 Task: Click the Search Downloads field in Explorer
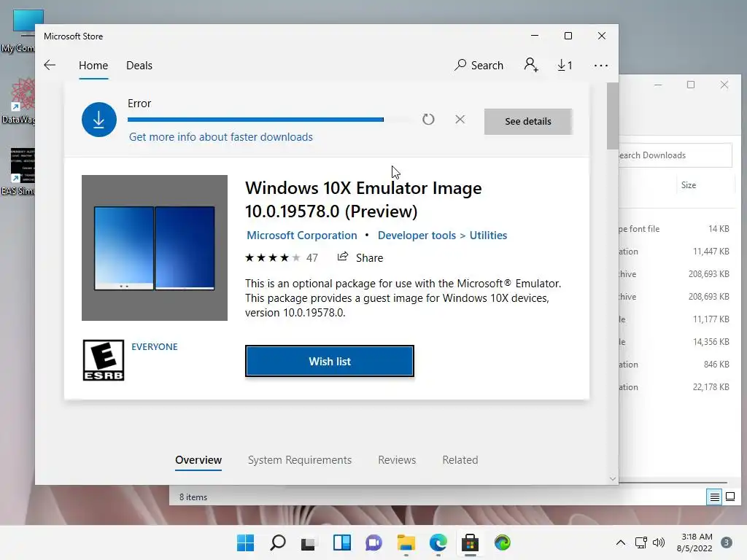(x=676, y=155)
